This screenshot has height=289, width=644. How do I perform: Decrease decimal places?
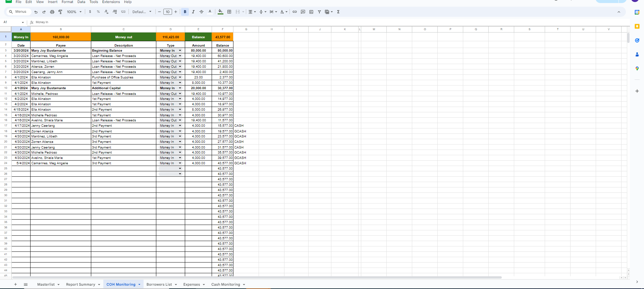click(106, 12)
